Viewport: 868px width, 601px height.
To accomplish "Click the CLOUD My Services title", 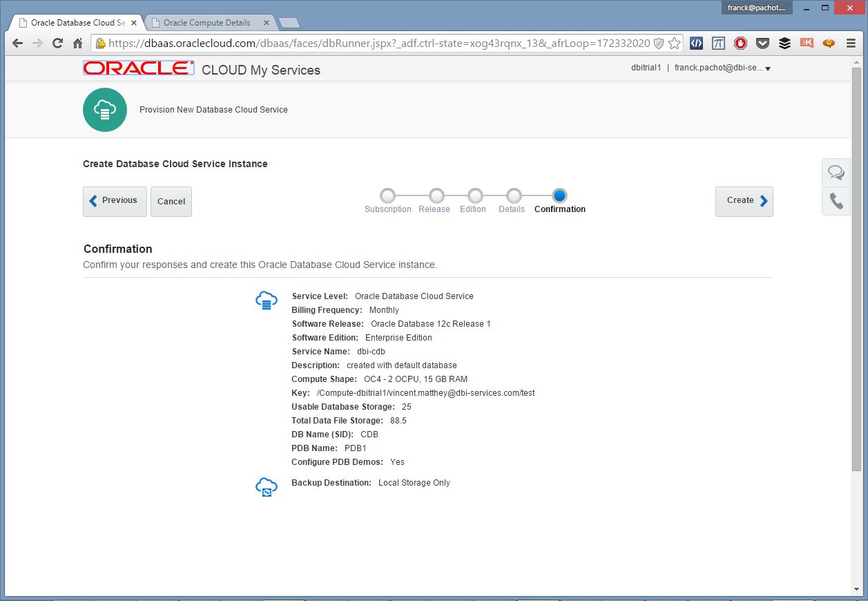I will point(261,70).
